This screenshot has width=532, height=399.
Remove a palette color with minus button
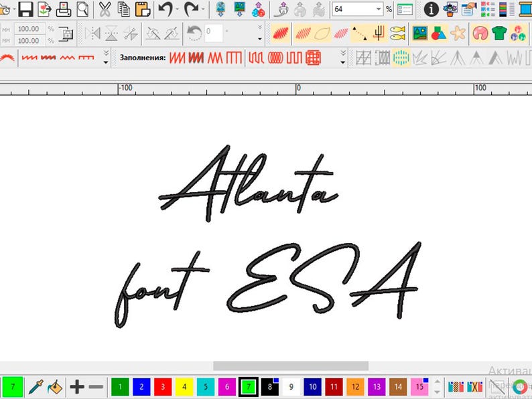click(x=96, y=386)
